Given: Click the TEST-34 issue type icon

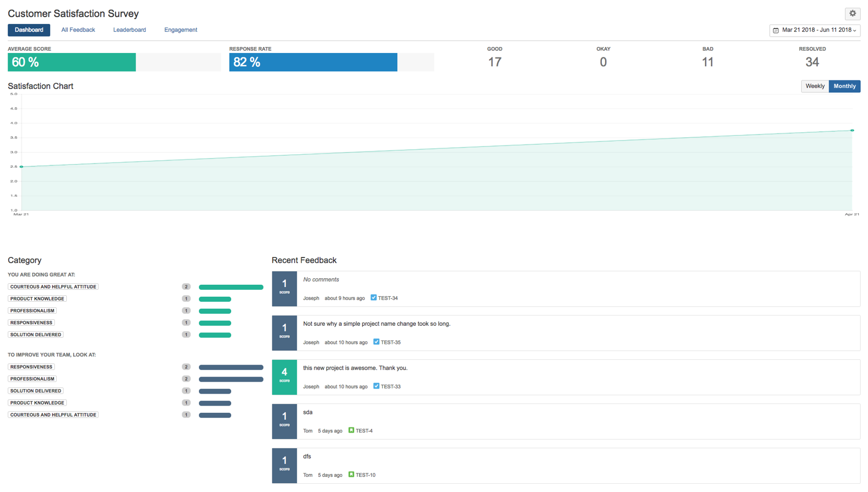Looking at the screenshot, I should point(373,298).
